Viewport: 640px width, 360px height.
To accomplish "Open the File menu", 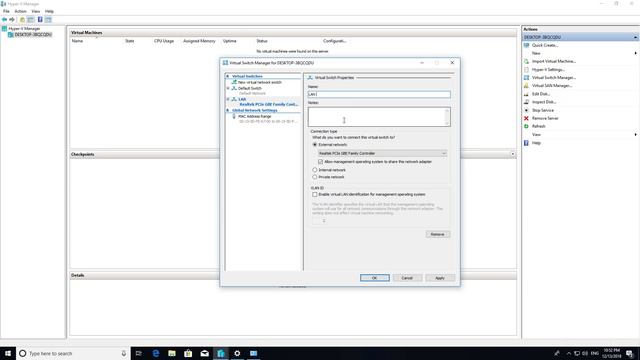I will click(x=6, y=11).
